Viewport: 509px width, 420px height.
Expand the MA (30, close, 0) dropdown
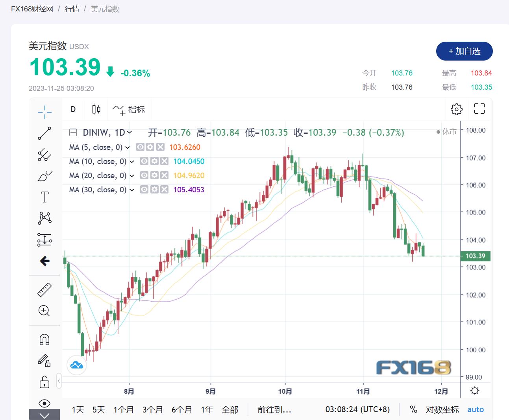pyautogui.click(x=132, y=190)
